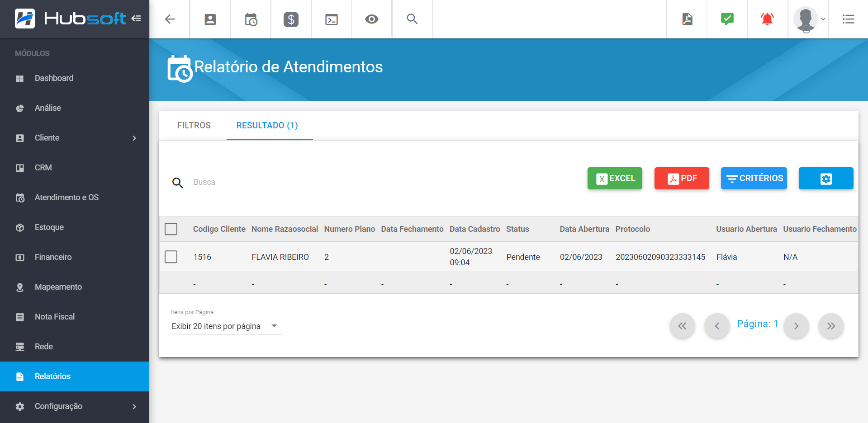Image resolution: width=868 pixels, height=423 pixels.
Task: Expand the Cliente sidebar submenu
Action: [x=134, y=138]
